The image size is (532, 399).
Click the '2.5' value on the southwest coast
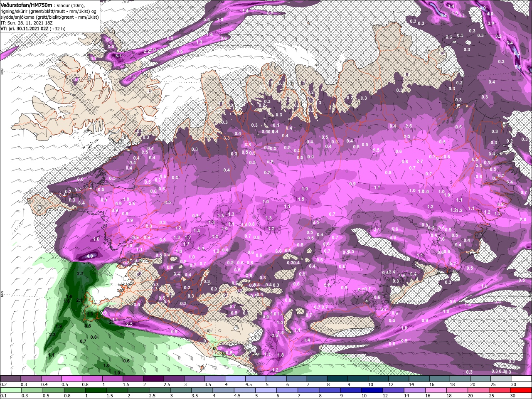click(129, 324)
